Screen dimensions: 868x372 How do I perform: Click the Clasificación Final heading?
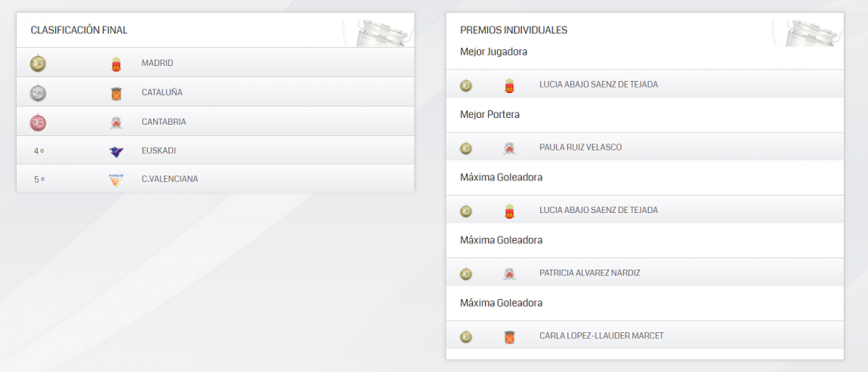[x=79, y=30]
